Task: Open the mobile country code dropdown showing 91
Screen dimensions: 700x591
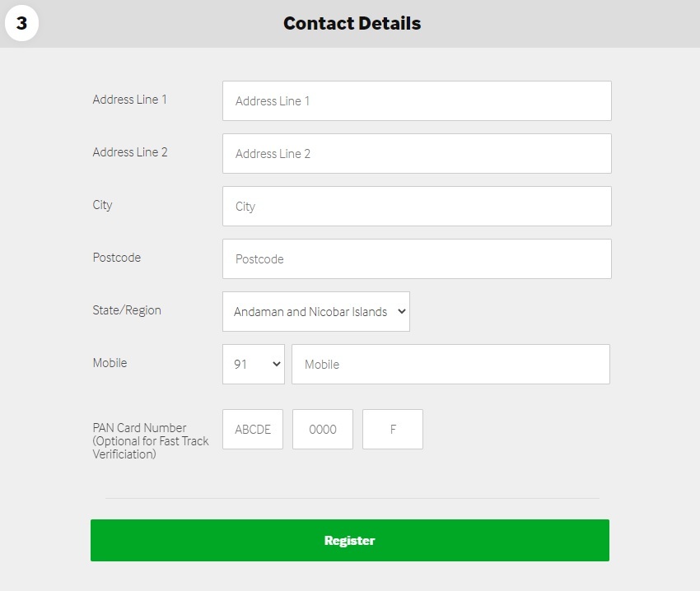Action: 253,364
